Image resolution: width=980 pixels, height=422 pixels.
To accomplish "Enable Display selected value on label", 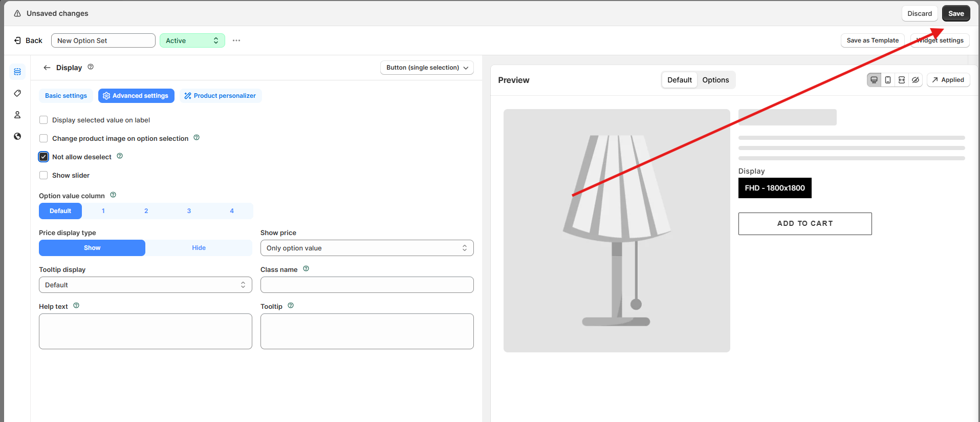I will (x=43, y=120).
